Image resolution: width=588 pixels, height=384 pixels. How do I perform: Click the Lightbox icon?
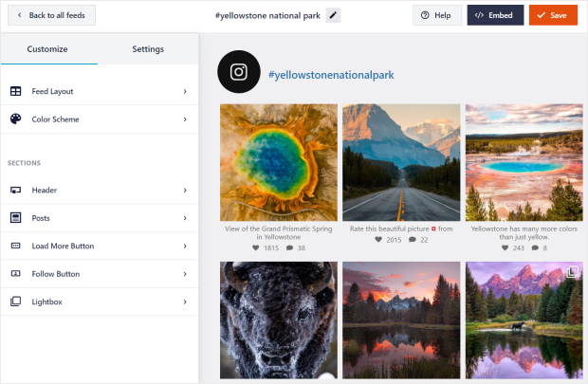(x=16, y=302)
